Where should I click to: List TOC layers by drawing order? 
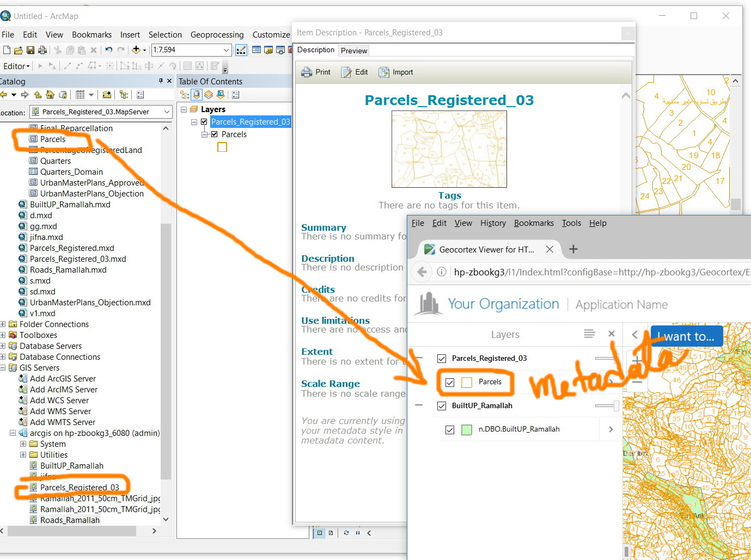tap(185, 95)
